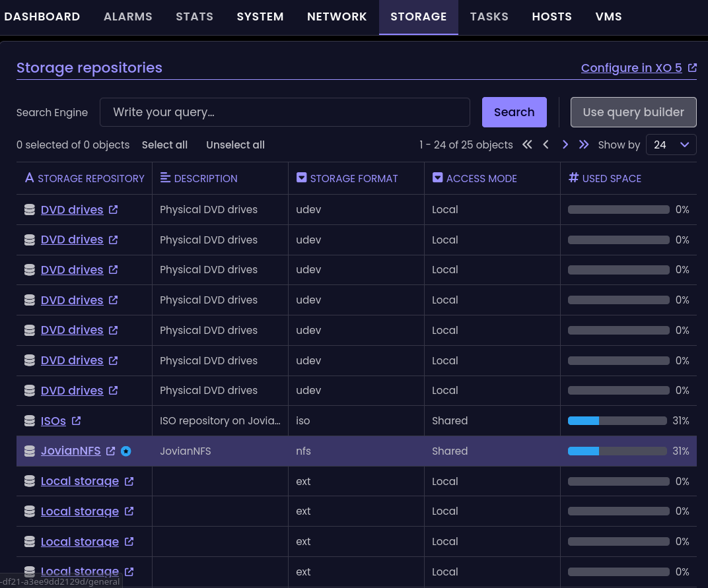Click the default SR star badge on JovianNFS

[x=126, y=451]
